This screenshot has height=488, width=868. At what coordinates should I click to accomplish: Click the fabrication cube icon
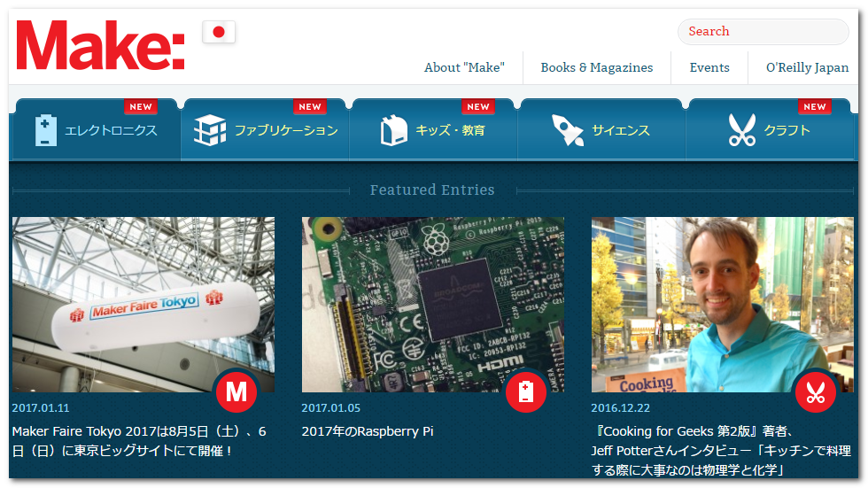pos(210,130)
